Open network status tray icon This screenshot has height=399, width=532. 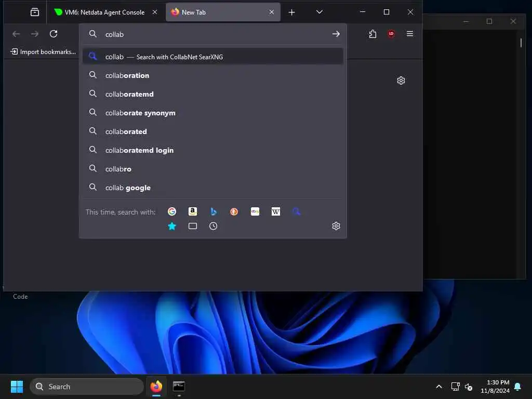click(x=455, y=387)
